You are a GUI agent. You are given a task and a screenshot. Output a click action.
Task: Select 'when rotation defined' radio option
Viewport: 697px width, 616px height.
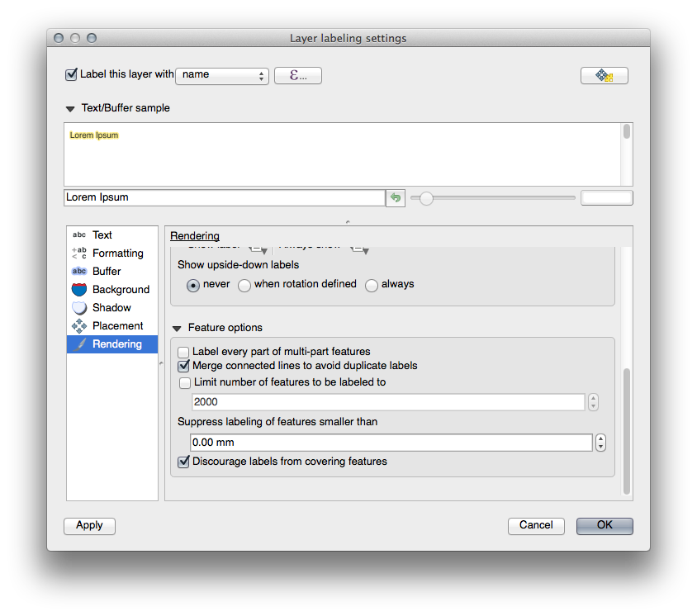tap(244, 285)
